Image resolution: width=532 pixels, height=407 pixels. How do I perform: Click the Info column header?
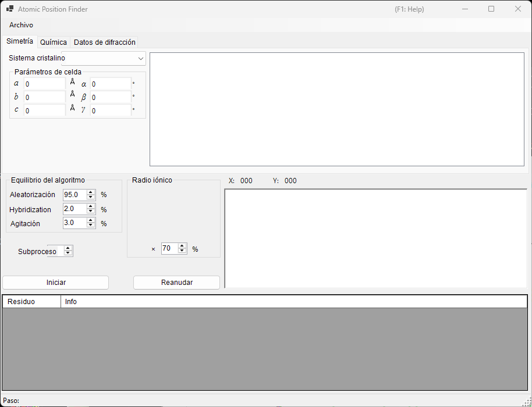click(294, 302)
